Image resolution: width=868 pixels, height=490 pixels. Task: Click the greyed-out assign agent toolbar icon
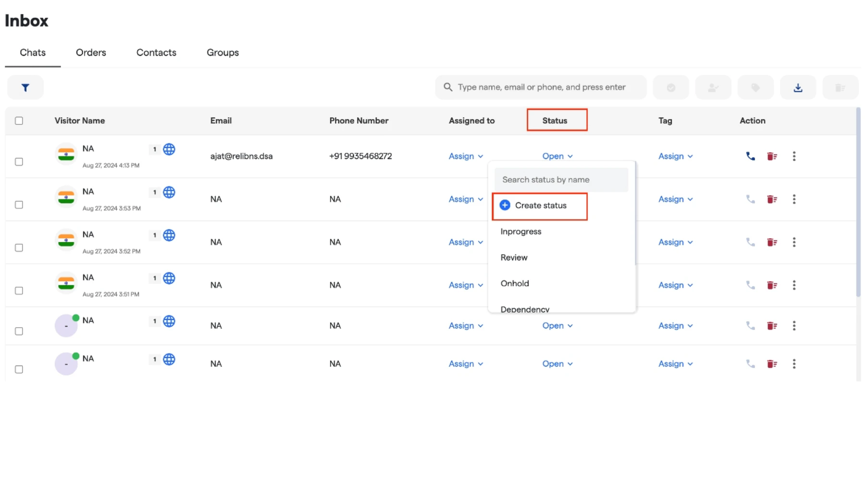(x=713, y=87)
